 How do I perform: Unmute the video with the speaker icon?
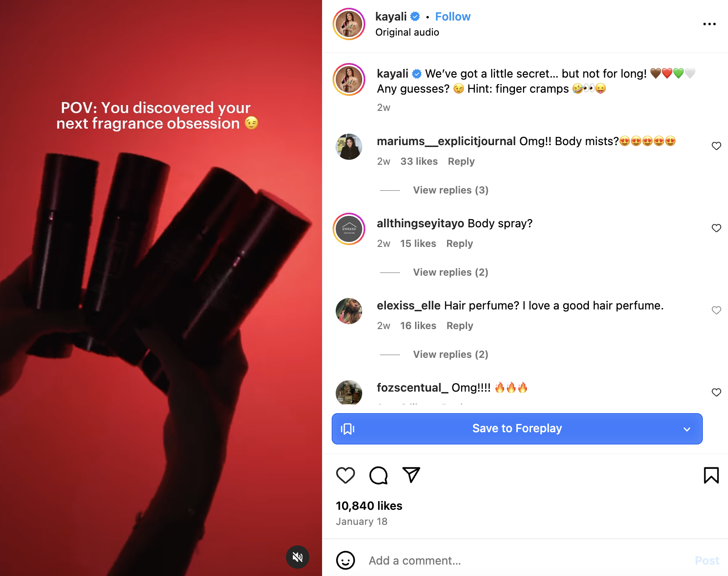click(297, 557)
